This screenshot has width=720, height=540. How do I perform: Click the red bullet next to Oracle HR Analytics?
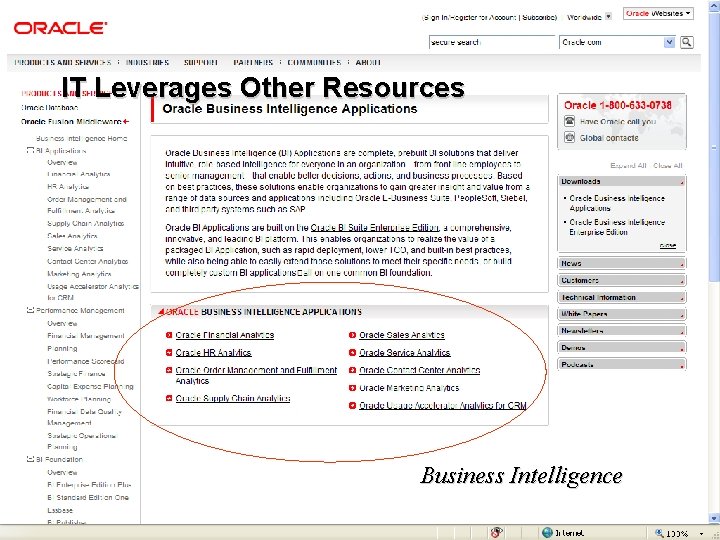[169, 353]
